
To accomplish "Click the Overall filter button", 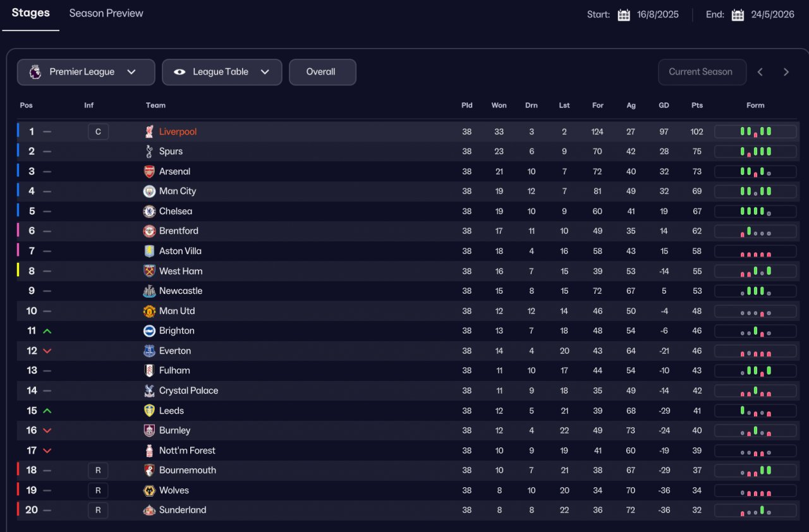I will (x=321, y=72).
